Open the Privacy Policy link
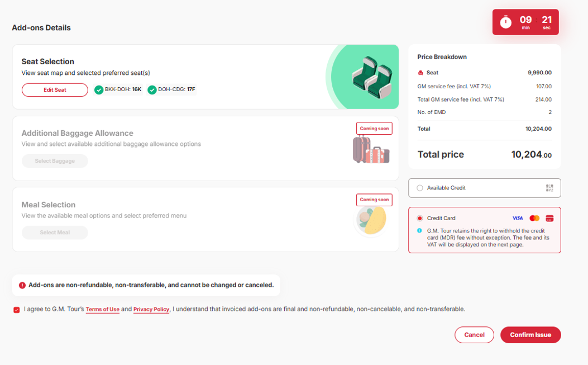Viewport: 588px width, 365px height. point(151,310)
